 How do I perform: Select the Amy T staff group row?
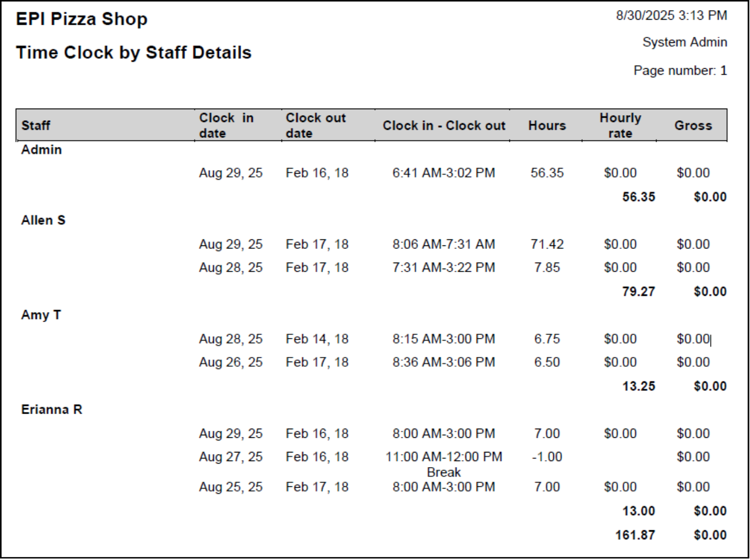click(40, 315)
